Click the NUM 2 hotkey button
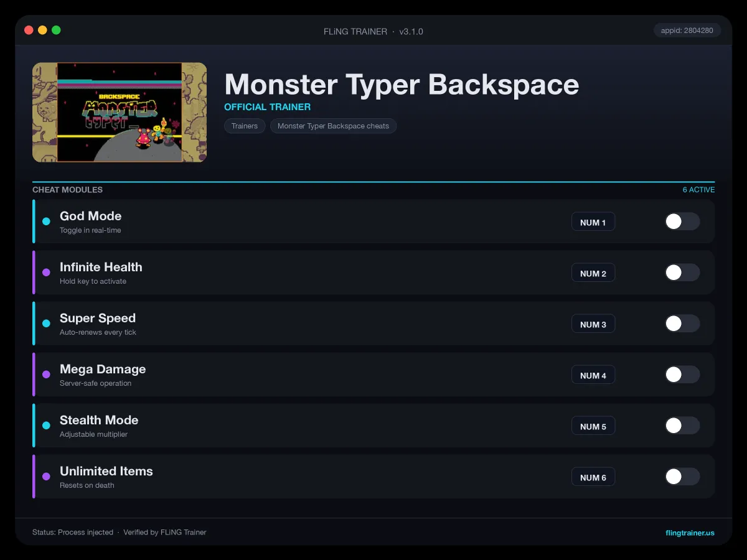 click(x=593, y=273)
